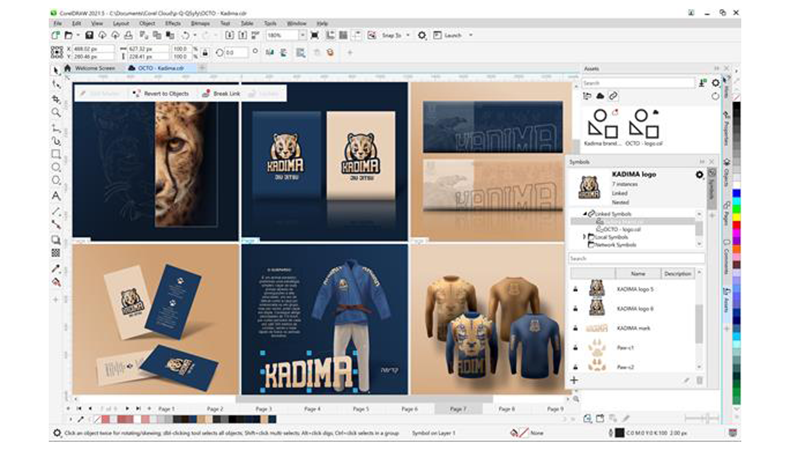This screenshot has width=790, height=450.
Task: Switch to Page 4 tab
Action: [x=312, y=409]
